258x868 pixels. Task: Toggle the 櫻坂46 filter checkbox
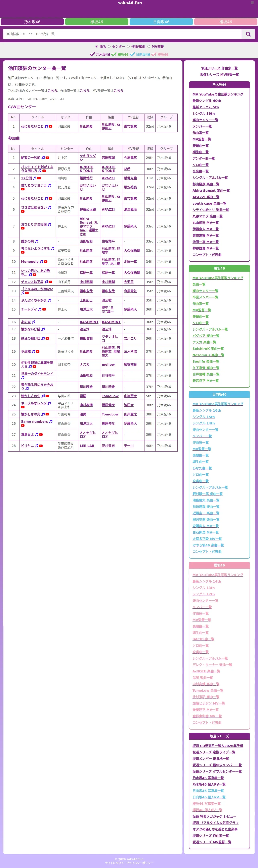154,54
